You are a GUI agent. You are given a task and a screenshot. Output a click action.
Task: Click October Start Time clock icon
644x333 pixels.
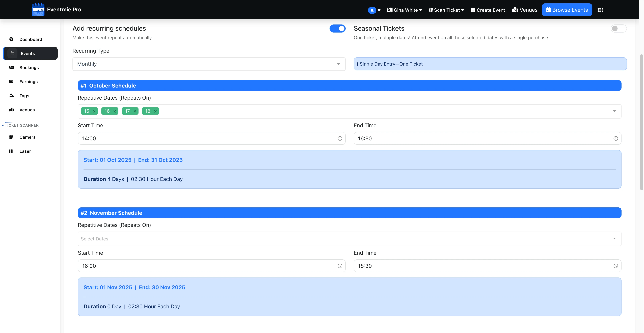point(340,138)
